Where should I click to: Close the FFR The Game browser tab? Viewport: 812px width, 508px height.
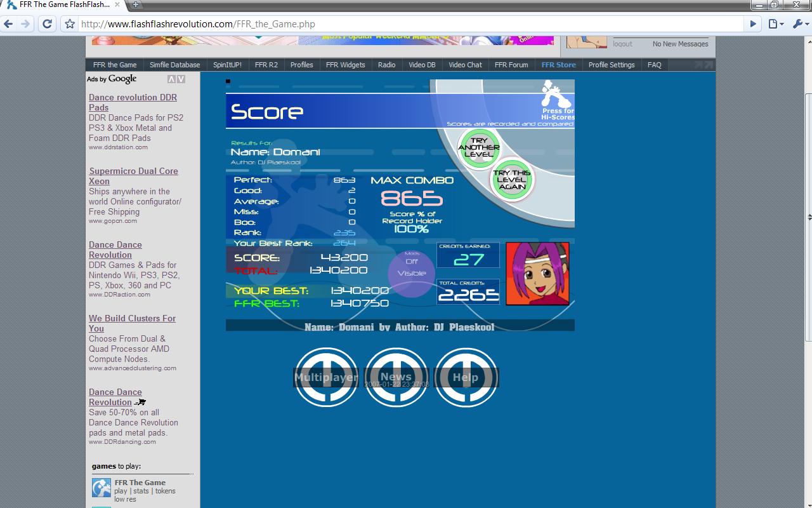pyautogui.click(x=117, y=4)
